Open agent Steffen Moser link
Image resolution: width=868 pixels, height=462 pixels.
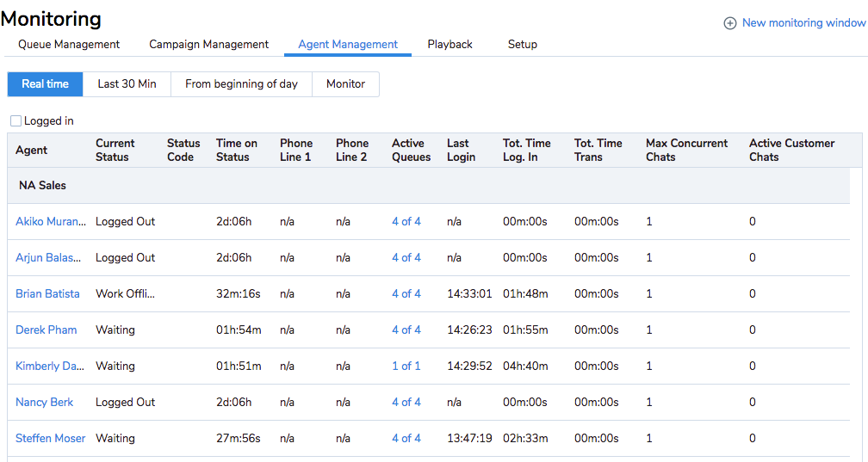click(50, 438)
